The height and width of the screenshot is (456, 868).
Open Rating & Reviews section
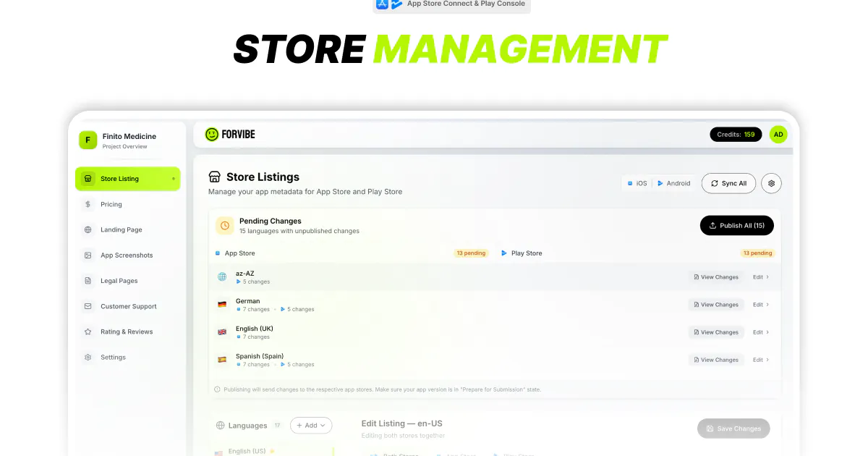pyautogui.click(x=127, y=332)
